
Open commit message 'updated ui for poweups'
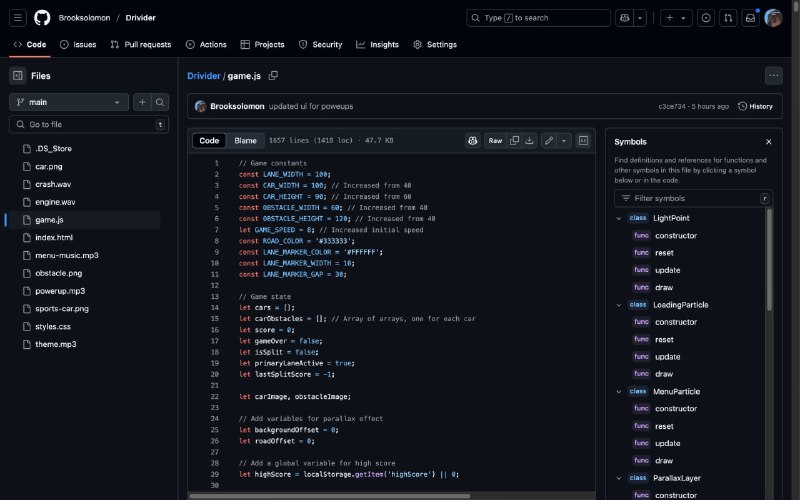pyautogui.click(x=311, y=106)
